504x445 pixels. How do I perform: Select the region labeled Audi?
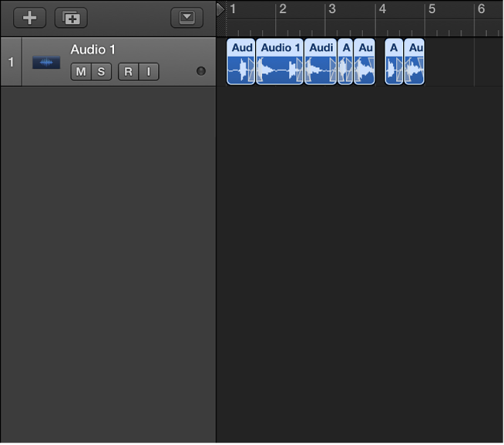[320, 62]
